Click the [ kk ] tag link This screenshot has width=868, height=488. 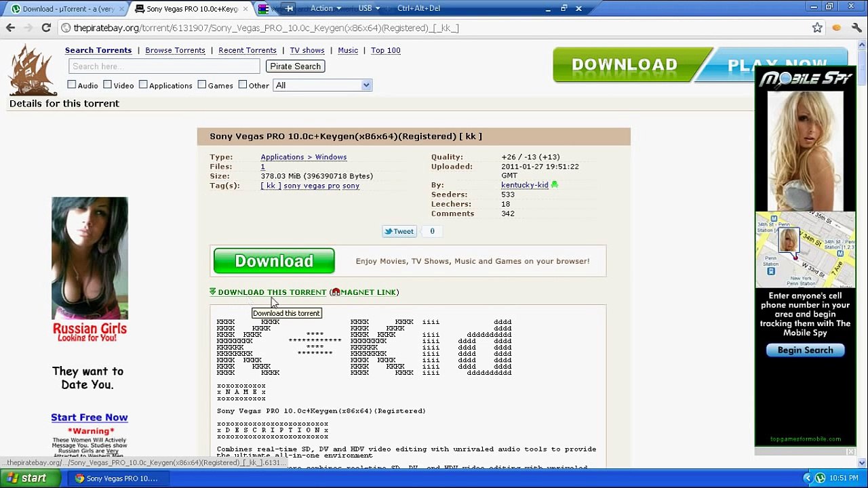[x=271, y=186]
